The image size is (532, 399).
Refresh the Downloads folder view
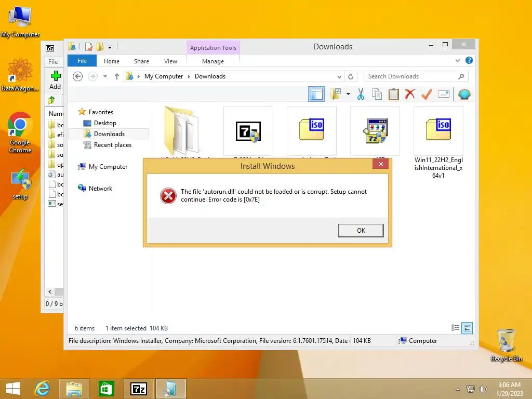351,77
